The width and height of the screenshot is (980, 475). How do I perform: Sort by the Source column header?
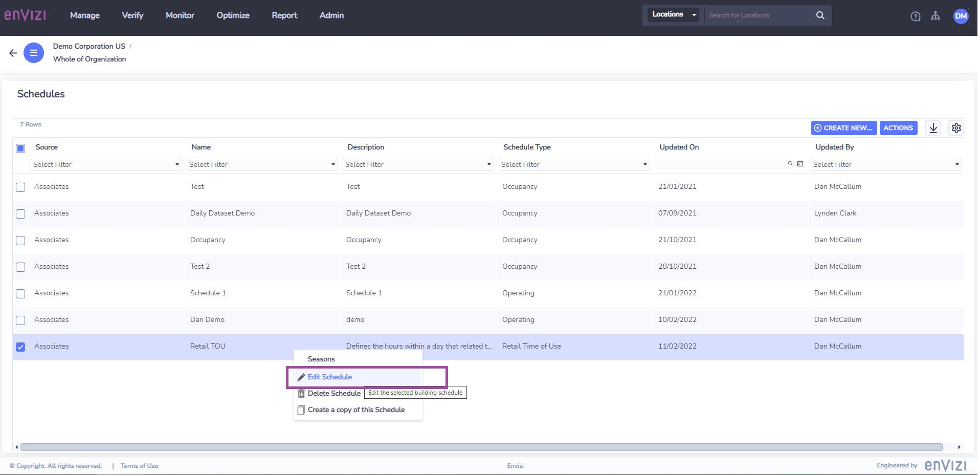pyautogui.click(x=47, y=147)
